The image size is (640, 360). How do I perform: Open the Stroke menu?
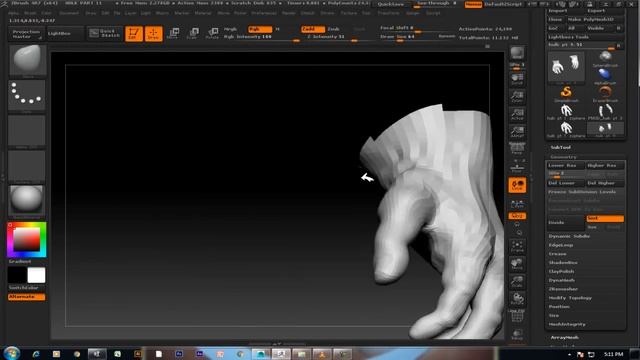(327, 13)
